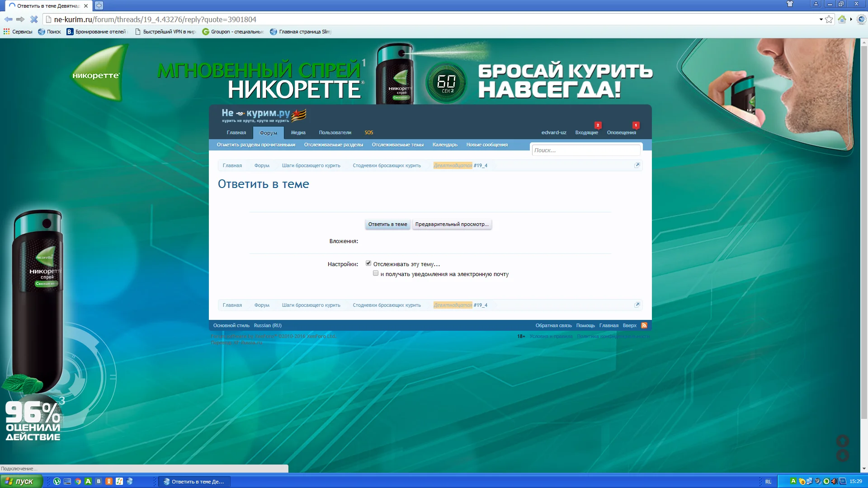The image size is (868, 488).
Task: Open the breadcrumb jump icon at top right
Action: tap(637, 165)
